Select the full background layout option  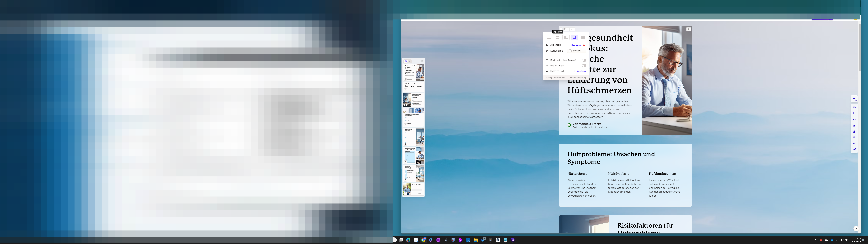(x=583, y=37)
